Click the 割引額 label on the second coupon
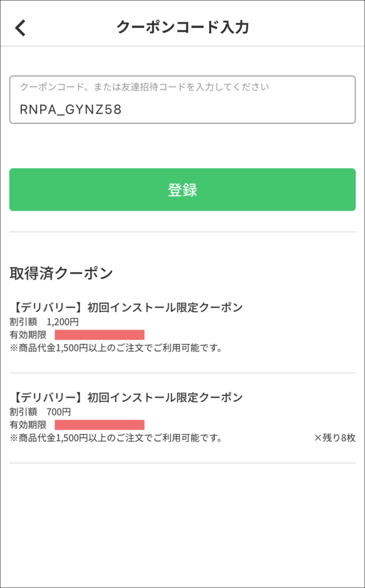The image size is (365, 588). [24, 412]
